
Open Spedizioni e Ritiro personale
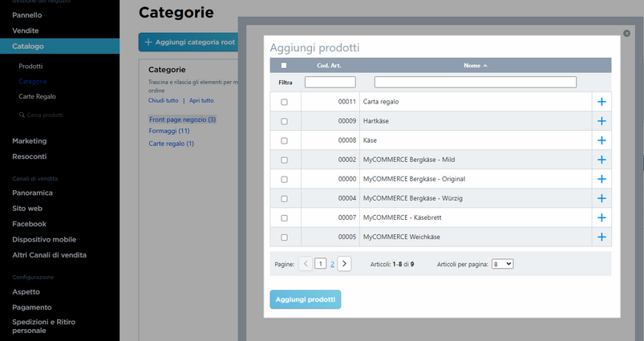coord(43,327)
